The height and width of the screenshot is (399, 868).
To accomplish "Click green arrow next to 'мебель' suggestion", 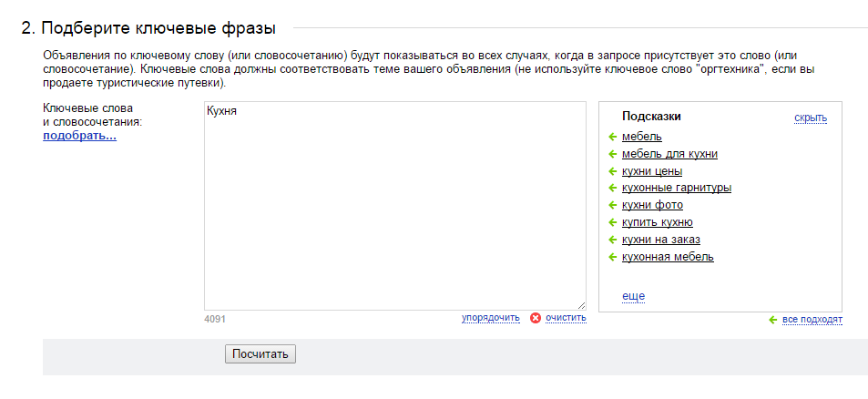I will (613, 137).
